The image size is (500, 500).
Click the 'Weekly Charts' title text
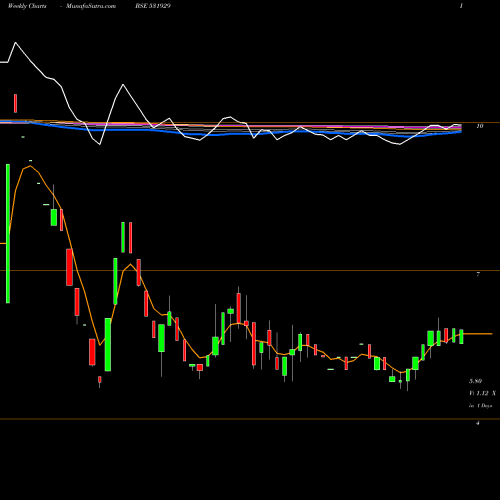[x=27, y=6]
